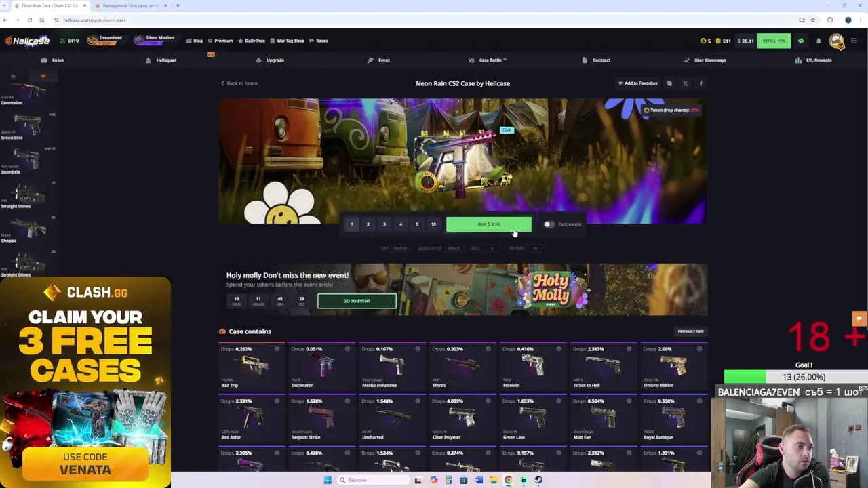Open Daily Free link

252,41
